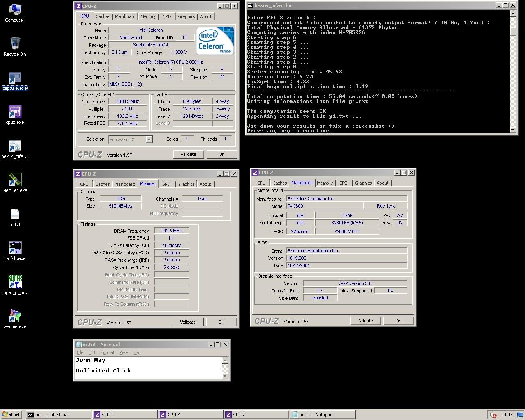Click the Southbridge value 82801EB (ICH5)
The width and height of the screenshot is (525, 420).
tap(347, 223)
